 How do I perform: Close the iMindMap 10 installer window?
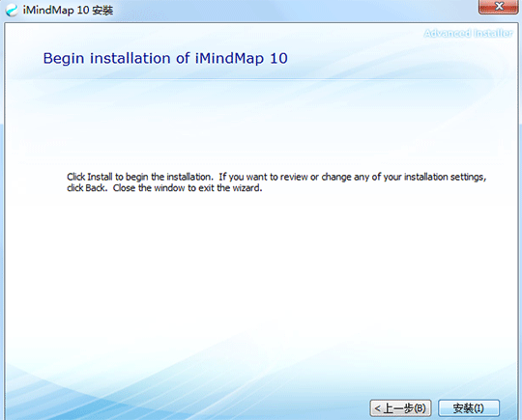(499, 7)
